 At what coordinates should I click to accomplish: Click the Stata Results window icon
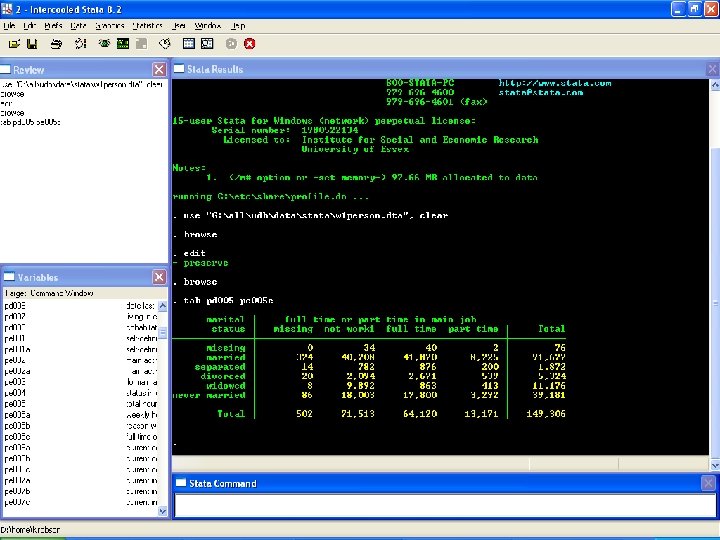179,69
